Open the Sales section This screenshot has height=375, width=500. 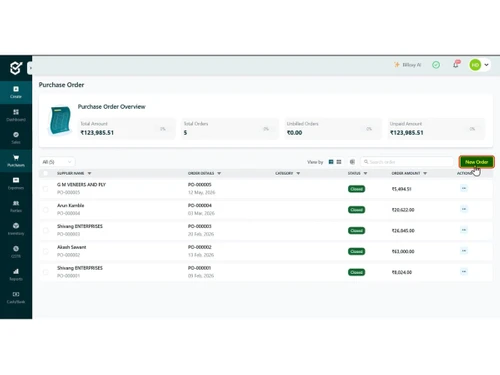click(x=16, y=138)
